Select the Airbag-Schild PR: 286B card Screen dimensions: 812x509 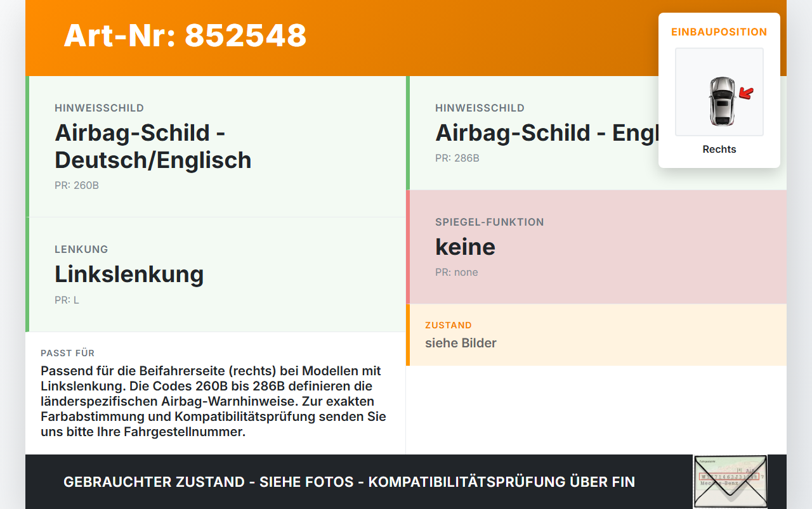pos(596,133)
